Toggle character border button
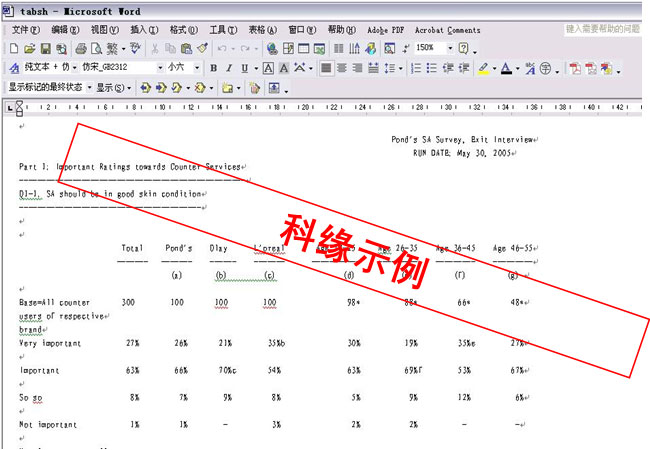Viewport: 650px width, 450px height. tap(268, 68)
